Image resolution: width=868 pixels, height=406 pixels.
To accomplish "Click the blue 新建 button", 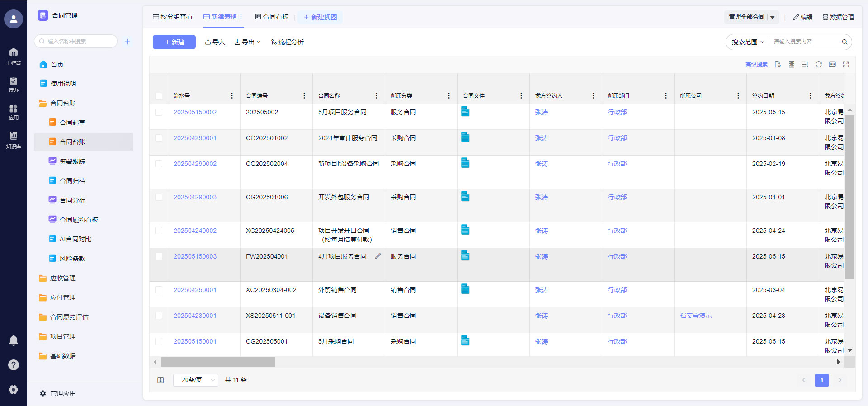I will click(174, 42).
